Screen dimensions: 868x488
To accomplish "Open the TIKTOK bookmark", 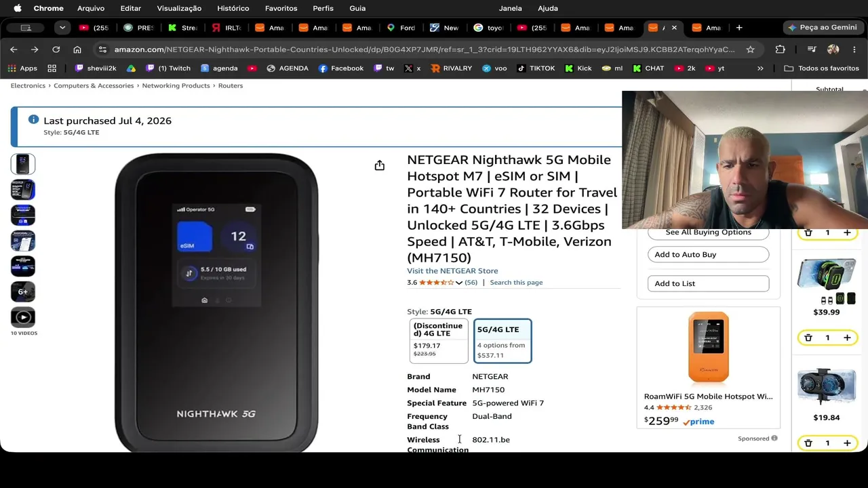I will [x=536, y=68].
